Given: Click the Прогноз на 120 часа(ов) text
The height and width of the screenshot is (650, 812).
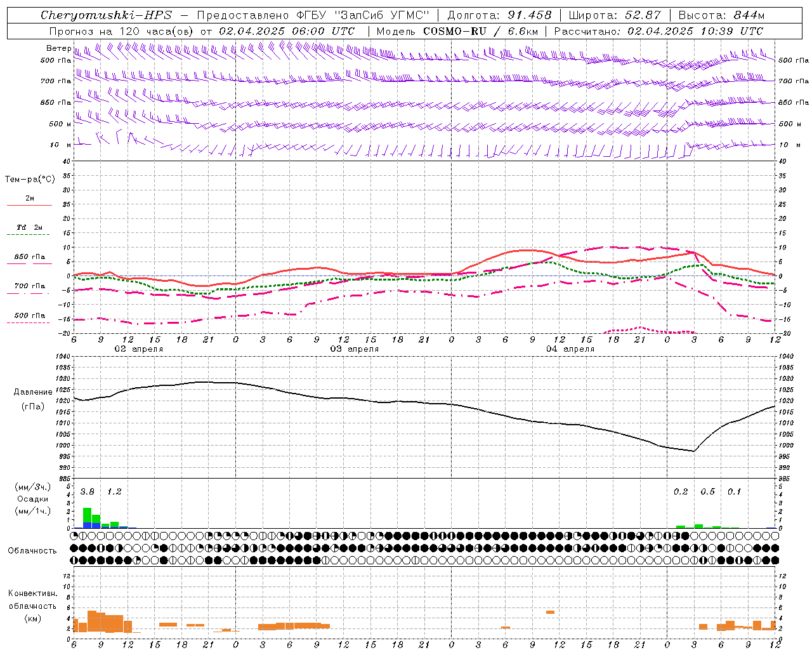Looking at the screenshot, I should coord(122,30).
